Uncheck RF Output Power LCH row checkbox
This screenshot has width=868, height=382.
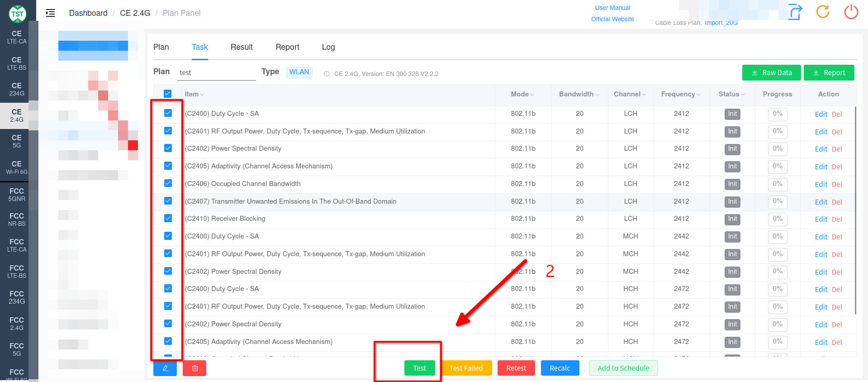click(168, 131)
